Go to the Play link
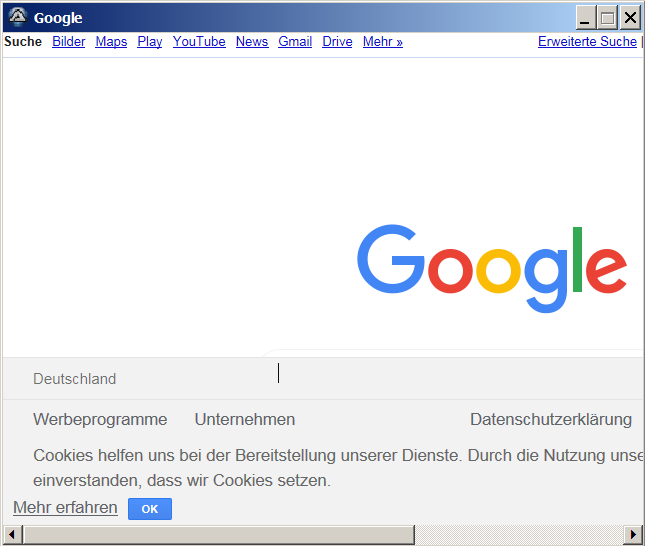645x546 pixels. coord(150,42)
